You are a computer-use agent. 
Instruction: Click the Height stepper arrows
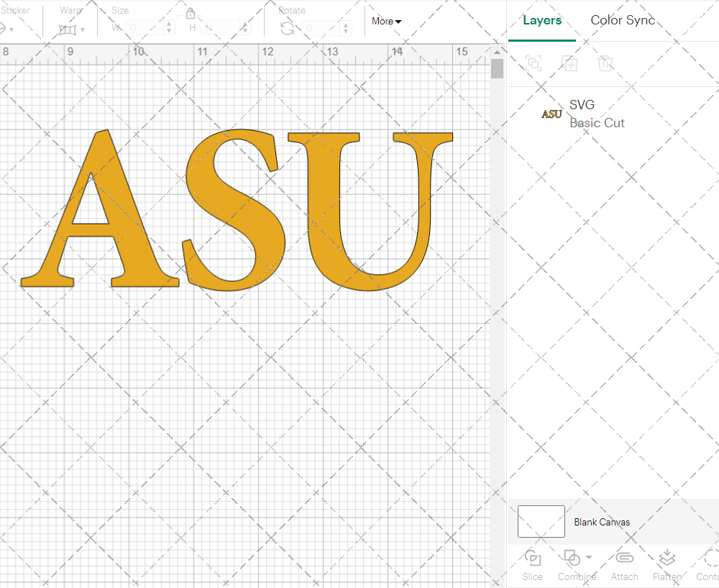point(244,27)
